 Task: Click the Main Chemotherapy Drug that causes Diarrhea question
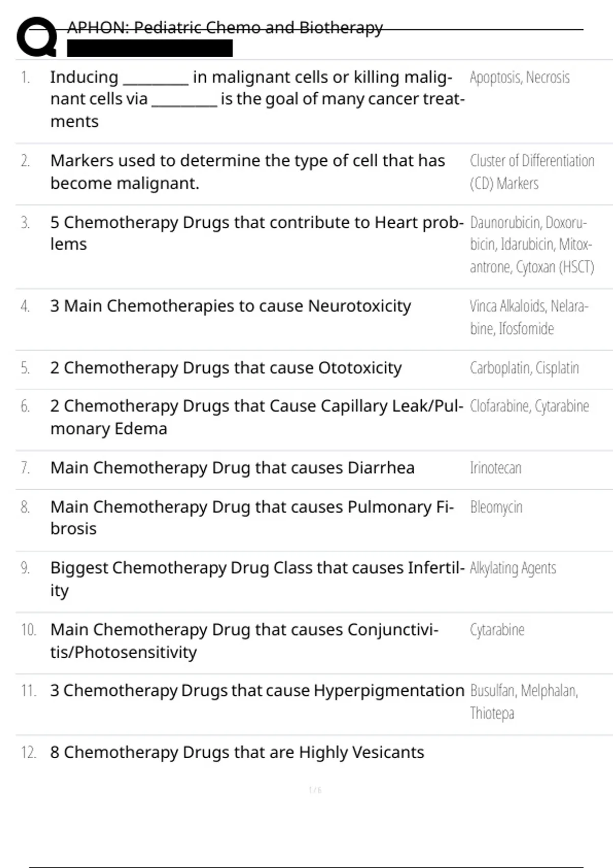232,468
